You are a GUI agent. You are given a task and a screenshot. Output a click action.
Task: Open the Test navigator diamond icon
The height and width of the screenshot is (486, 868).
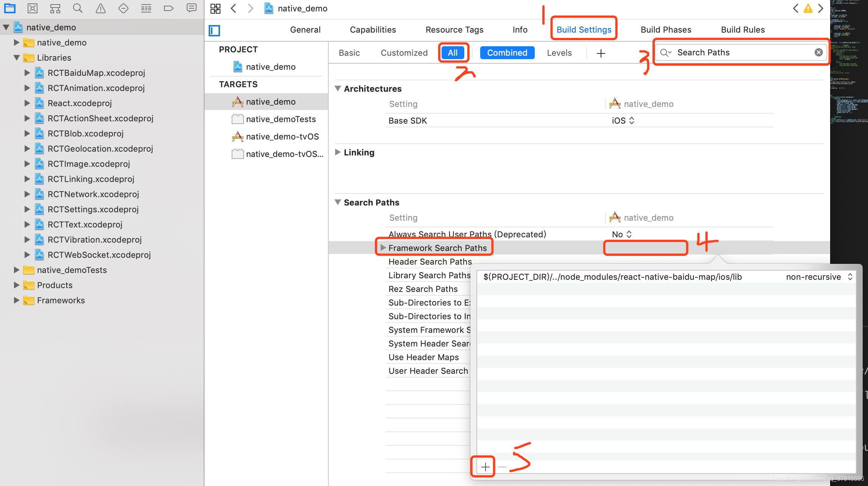click(x=123, y=8)
